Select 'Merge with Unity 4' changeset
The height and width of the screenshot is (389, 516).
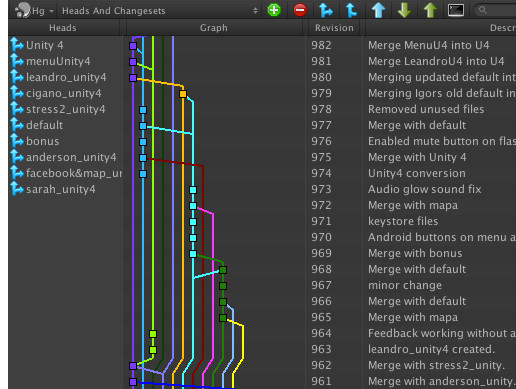coord(417,157)
